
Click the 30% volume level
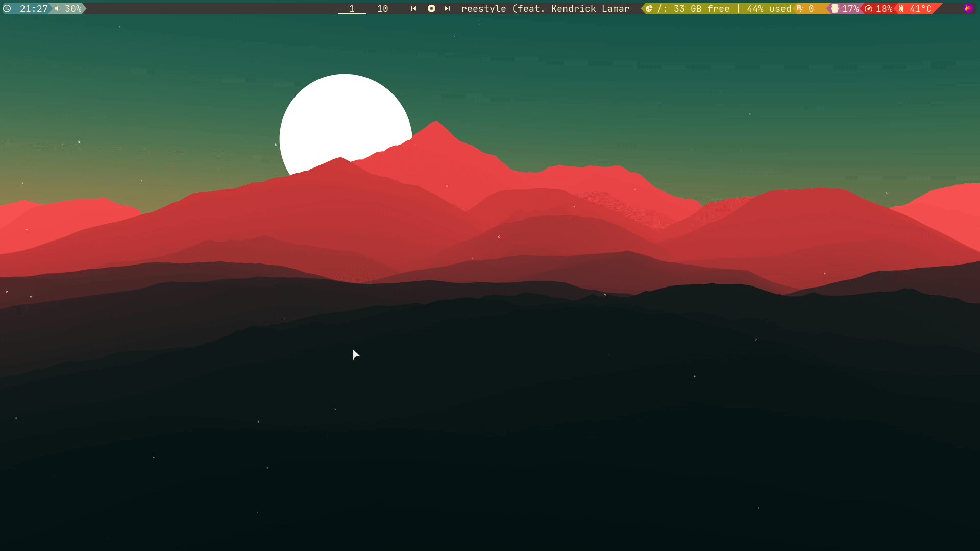pyautogui.click(x=73, y=9)
